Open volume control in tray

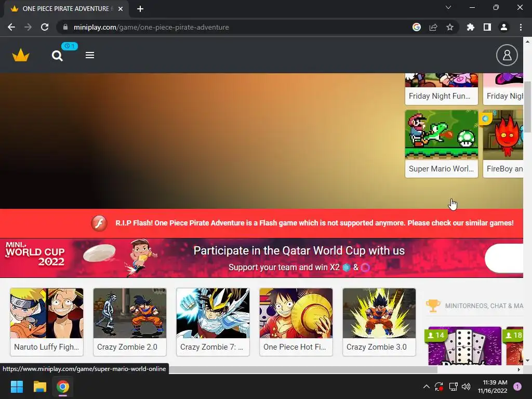tap(466, 387)
